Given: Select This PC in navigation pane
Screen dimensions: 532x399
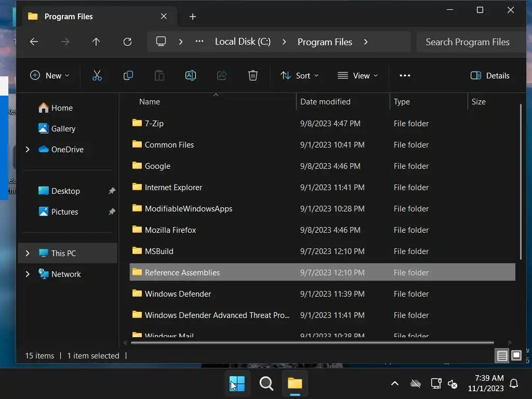Looking at the screenshot, I should point(68,253).
